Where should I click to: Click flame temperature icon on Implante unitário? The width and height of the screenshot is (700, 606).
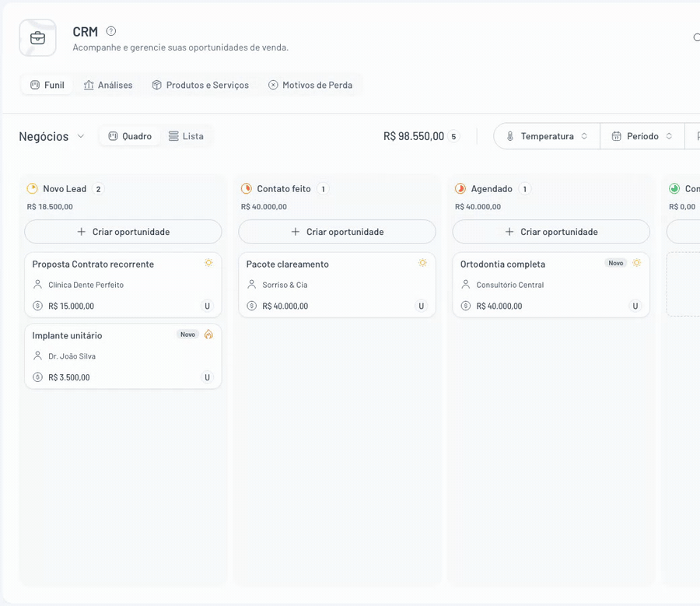coord(208,334)
